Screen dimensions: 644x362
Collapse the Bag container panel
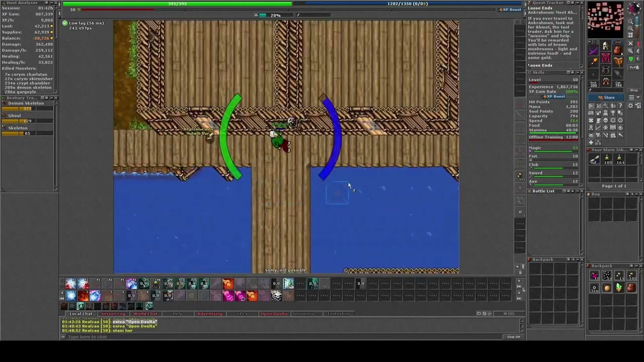point(635,194)
